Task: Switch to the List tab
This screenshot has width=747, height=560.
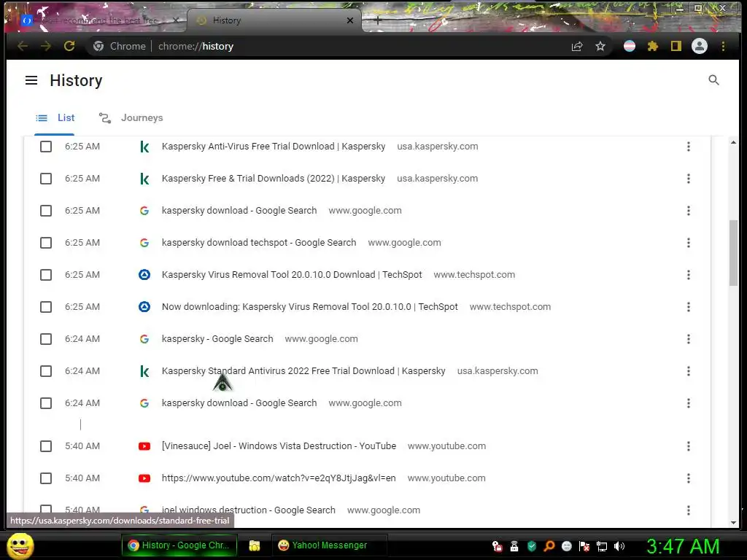Action: [x=55, y=117]
